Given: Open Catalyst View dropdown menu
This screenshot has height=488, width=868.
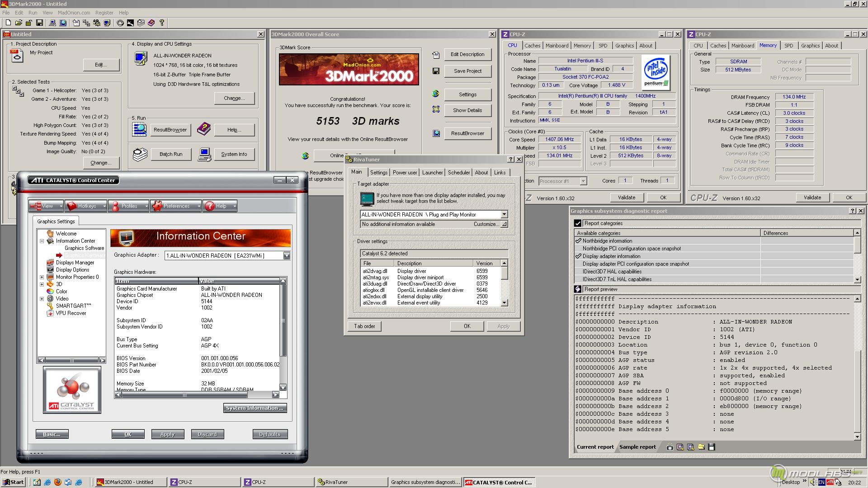Looking at the screenshot, I should coord(46,206).
